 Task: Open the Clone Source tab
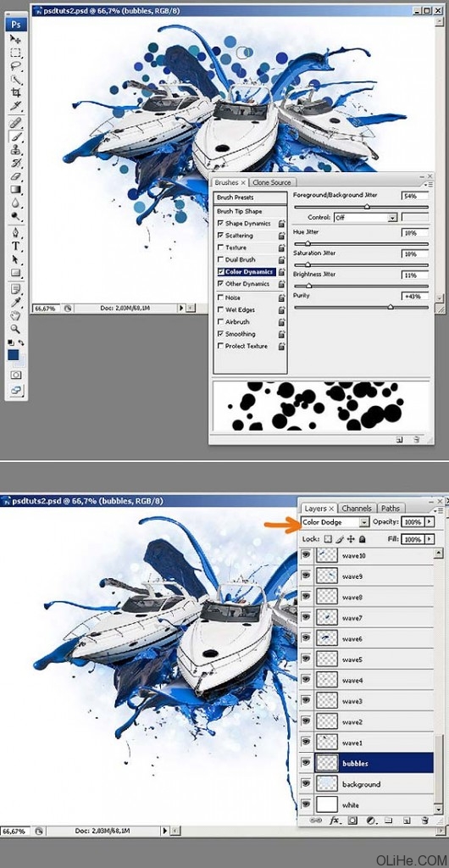[x=271, y=182]
